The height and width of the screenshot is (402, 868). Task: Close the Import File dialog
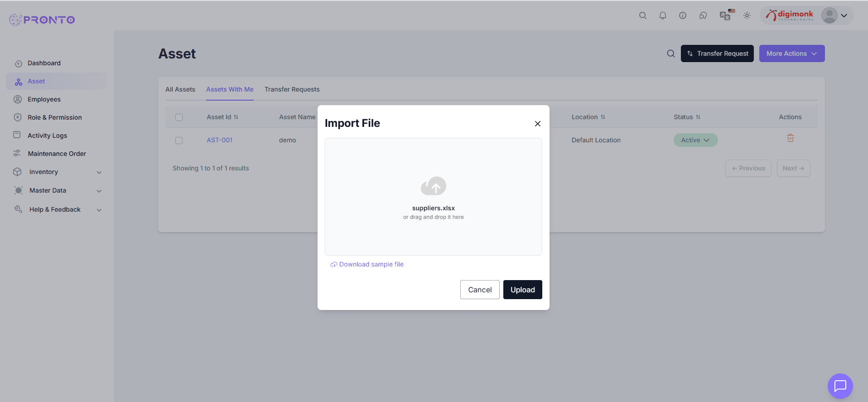point(538,124)
